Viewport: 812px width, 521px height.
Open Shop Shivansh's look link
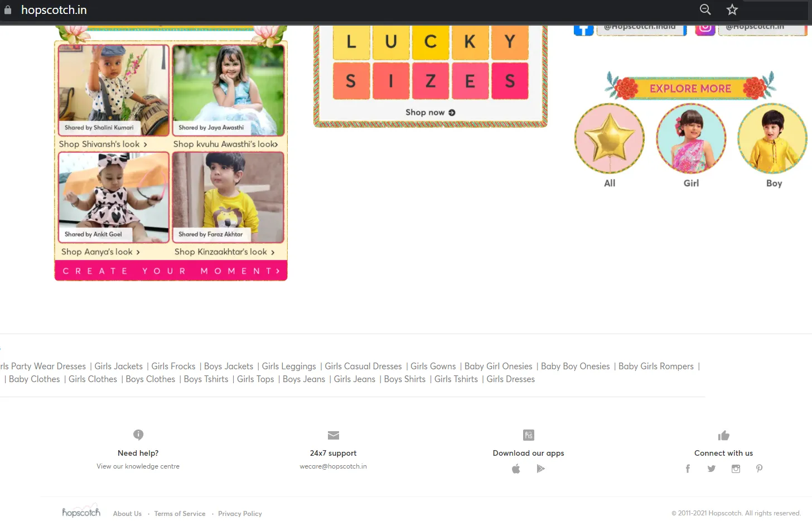(x=103, y=144)
